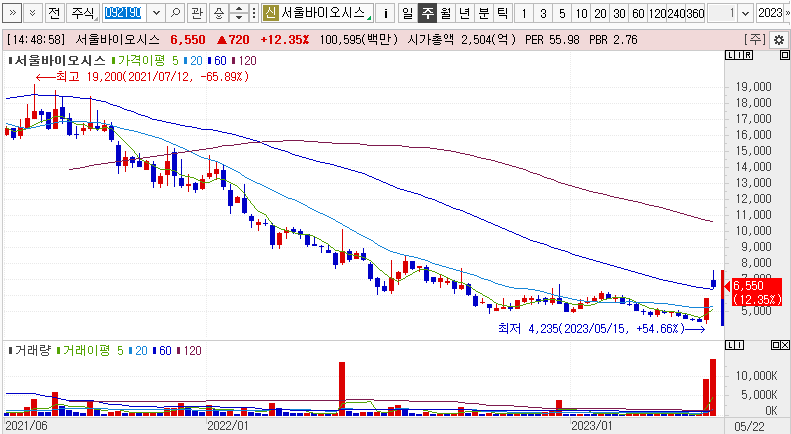This screenshot has width=791, height=434.
Task: Click the L icon on volume panel
Action: [x=729, y=345]
